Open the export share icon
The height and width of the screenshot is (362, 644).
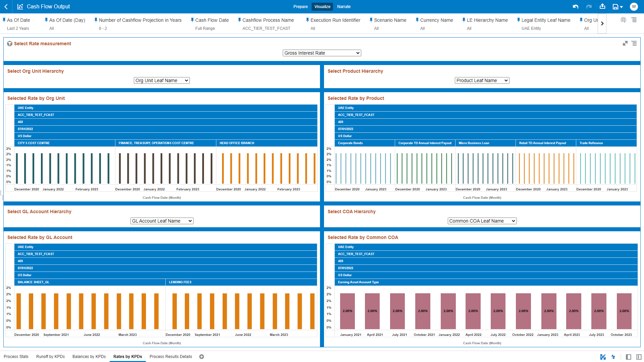[x=602, y=6]
